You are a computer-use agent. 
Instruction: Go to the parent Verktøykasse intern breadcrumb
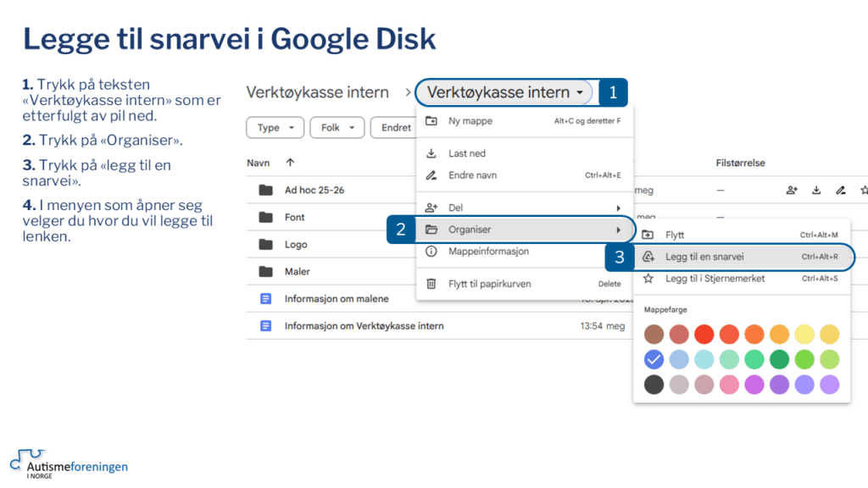(x=317, y=92)
